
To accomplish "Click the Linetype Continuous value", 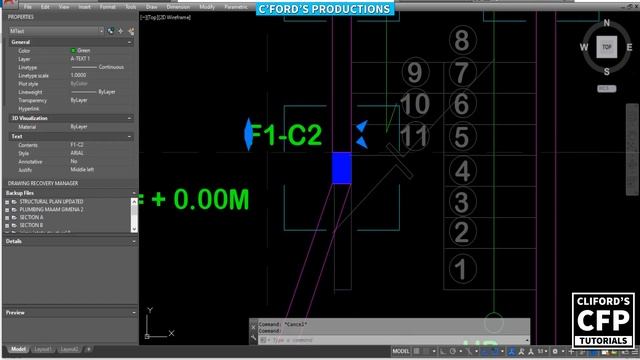I will pos(98,67).
